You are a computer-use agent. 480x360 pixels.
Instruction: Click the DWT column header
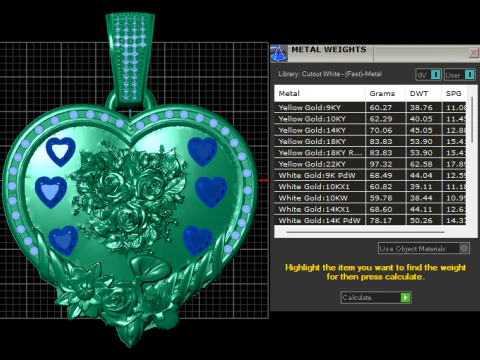click(x=423, y=94)
